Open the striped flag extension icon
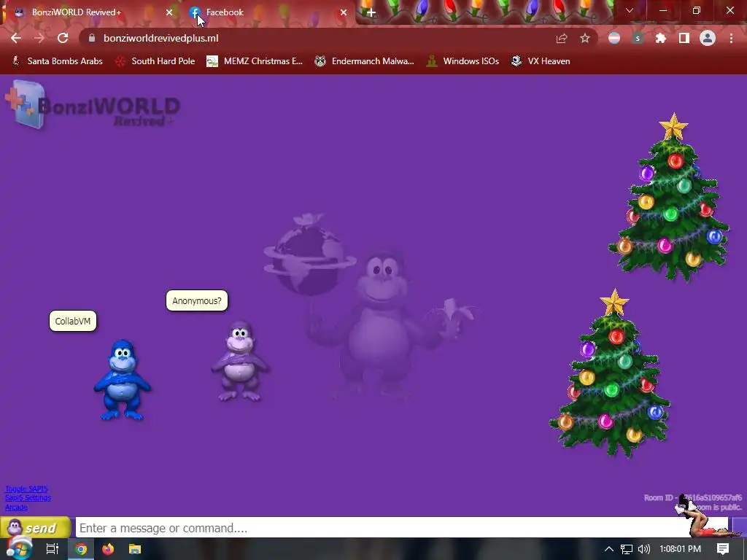The image size is (747, 560). pos(614,38)
